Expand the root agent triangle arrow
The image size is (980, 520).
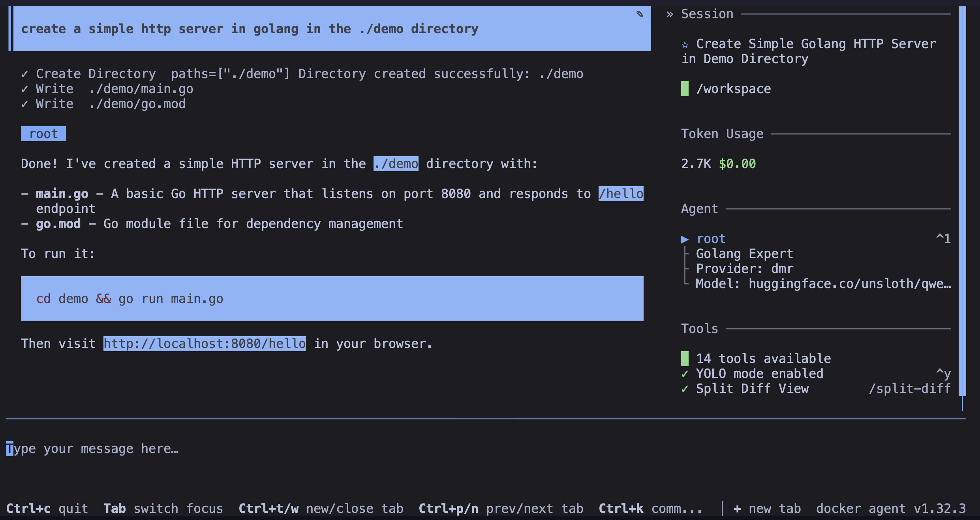[685, 239]
